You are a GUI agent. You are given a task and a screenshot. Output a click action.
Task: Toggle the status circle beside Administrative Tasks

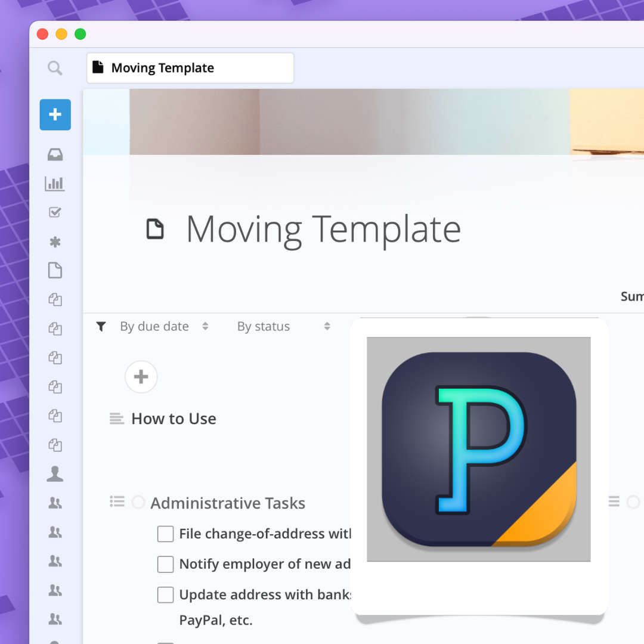138,502
